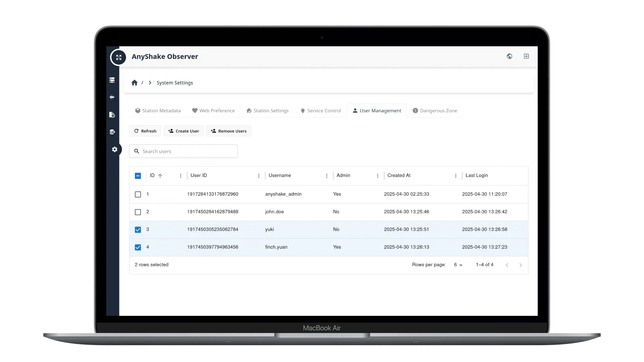Image resolution: width=644 pixels, height=362 pixels.
Task: Toggle the select-all header checkbox
Action: (138, 176)
